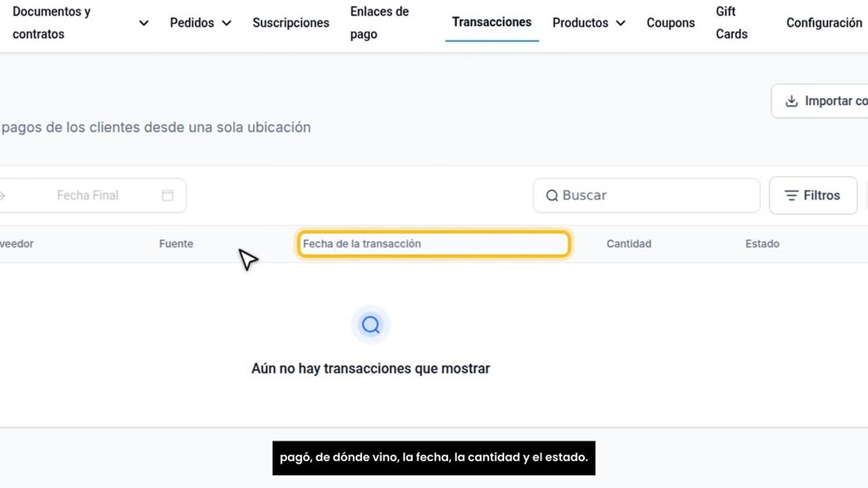Click the Importar button
Viewport: 868px width, 488px height.
coord(820,101)
